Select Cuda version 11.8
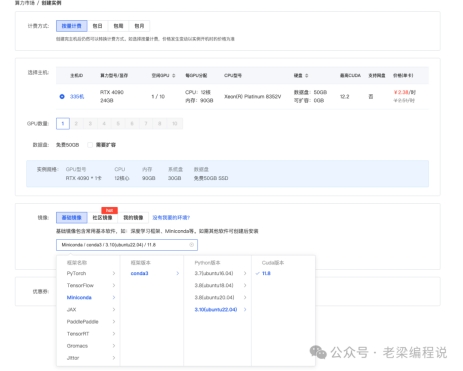Screen dimensions: 463x371 coord(266,273)
